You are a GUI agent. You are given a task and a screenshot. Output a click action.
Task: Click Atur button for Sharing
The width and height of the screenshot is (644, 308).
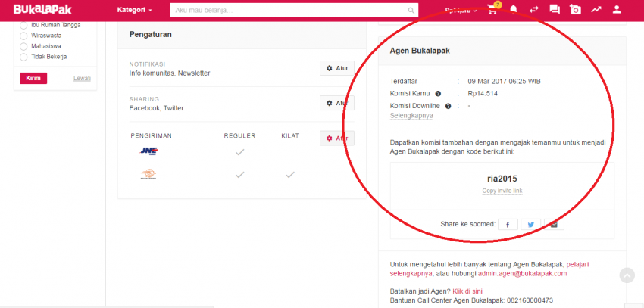pos(337,103)
